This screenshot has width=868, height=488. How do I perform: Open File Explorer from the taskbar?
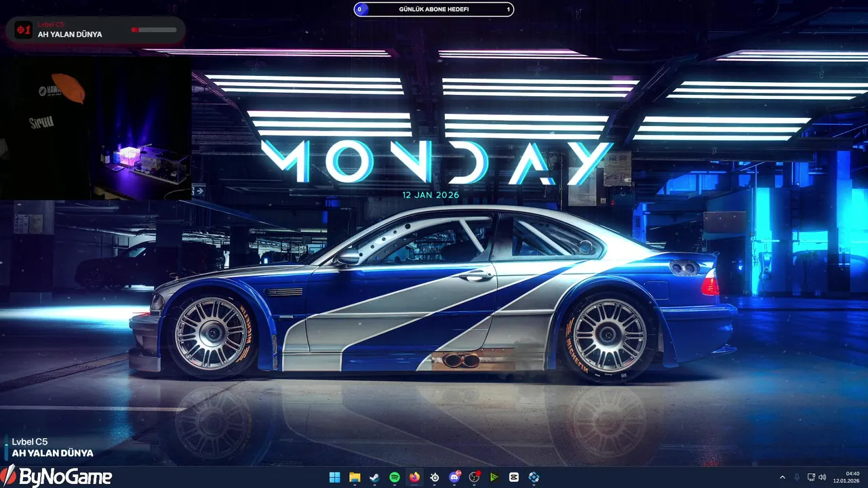pos(355,477)
